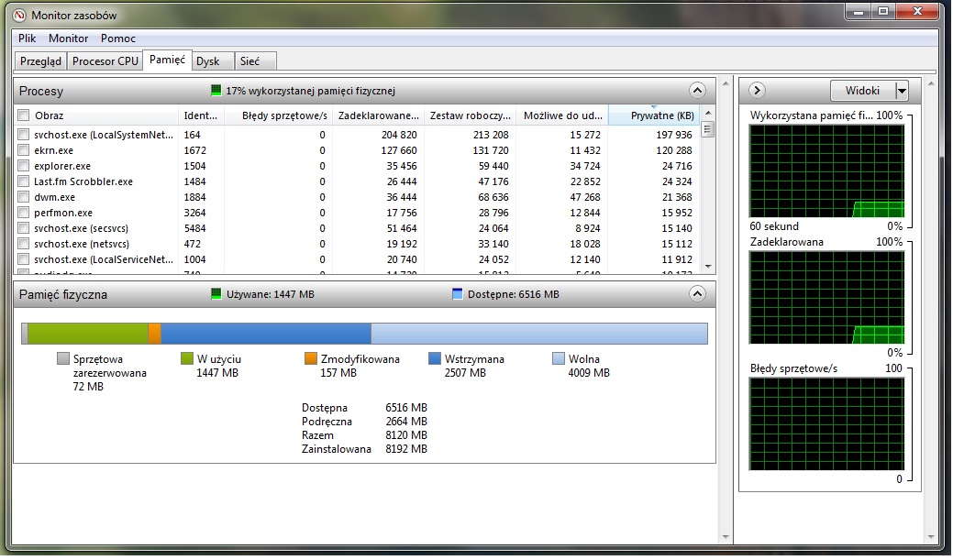Sort by the Prywatne (KB) column
953x560 pixels.
654,115
